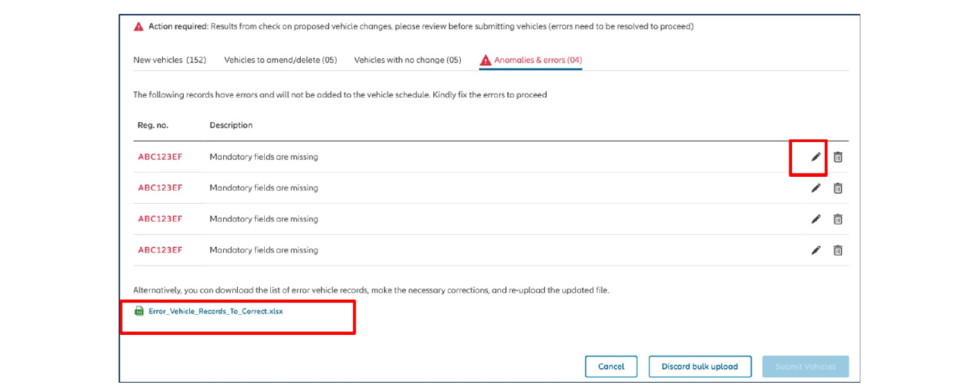
Task: Click Discard bulk upload button
Action: 700,367
